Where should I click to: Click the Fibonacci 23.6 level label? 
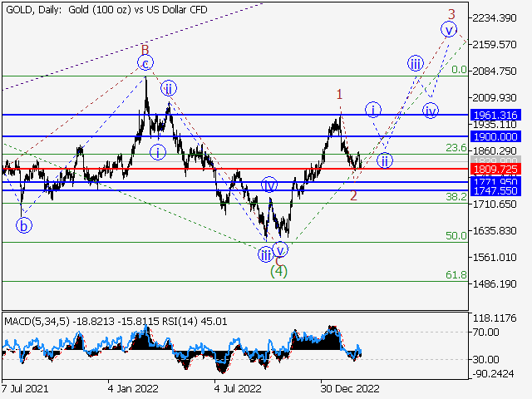(456, 148)
